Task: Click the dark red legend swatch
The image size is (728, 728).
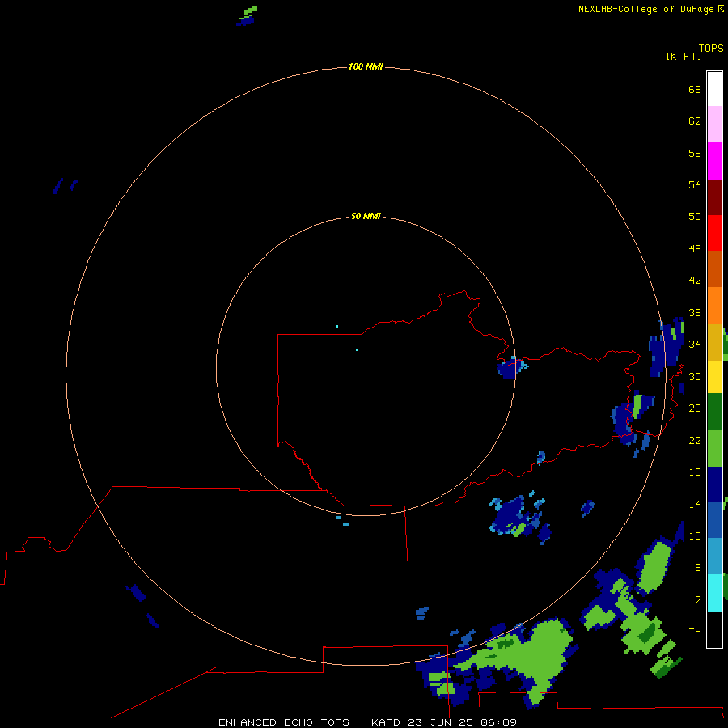Action: tap(714, 197)
